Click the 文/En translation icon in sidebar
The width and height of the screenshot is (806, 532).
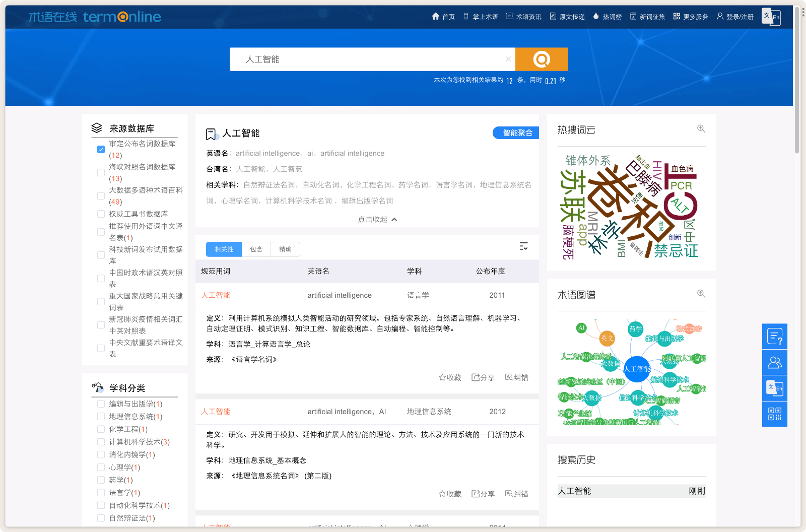pos(775,388)
